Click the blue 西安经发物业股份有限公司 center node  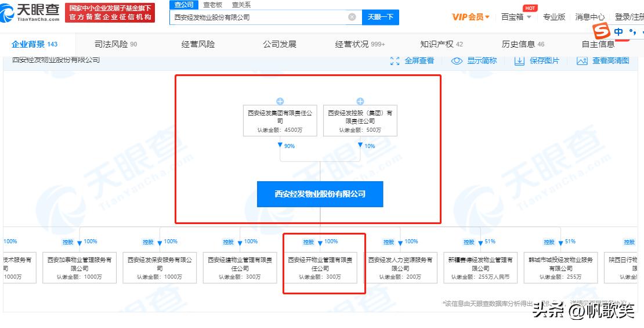[x=320, y=194]
